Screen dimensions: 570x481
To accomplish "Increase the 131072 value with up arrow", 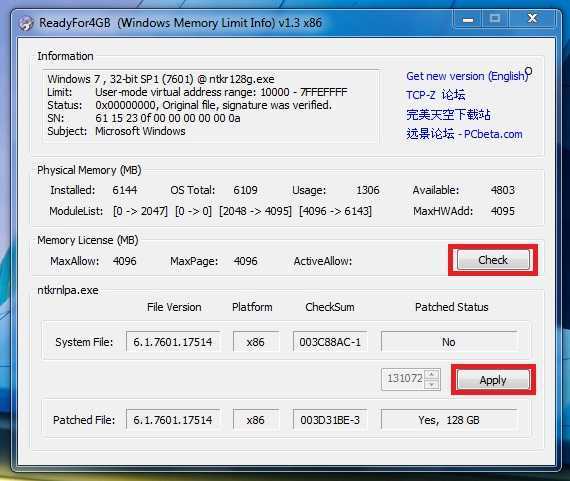I will (x=432, y=374).
